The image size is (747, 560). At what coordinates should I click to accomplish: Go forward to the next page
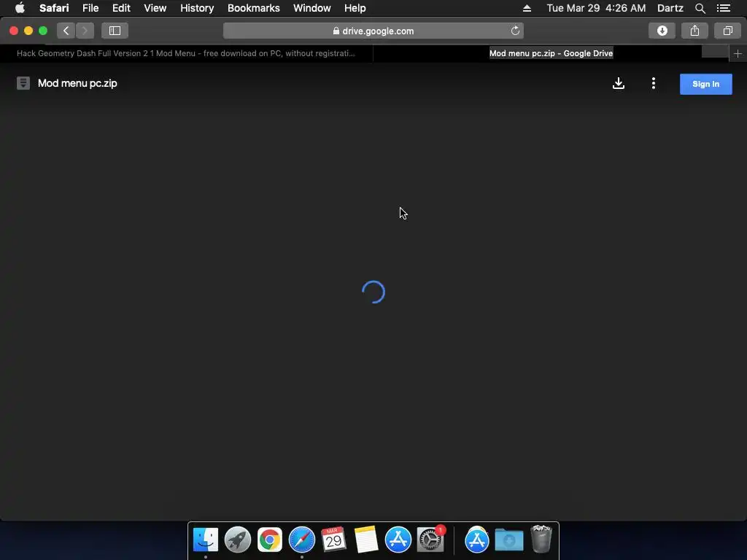coord(85,31)
